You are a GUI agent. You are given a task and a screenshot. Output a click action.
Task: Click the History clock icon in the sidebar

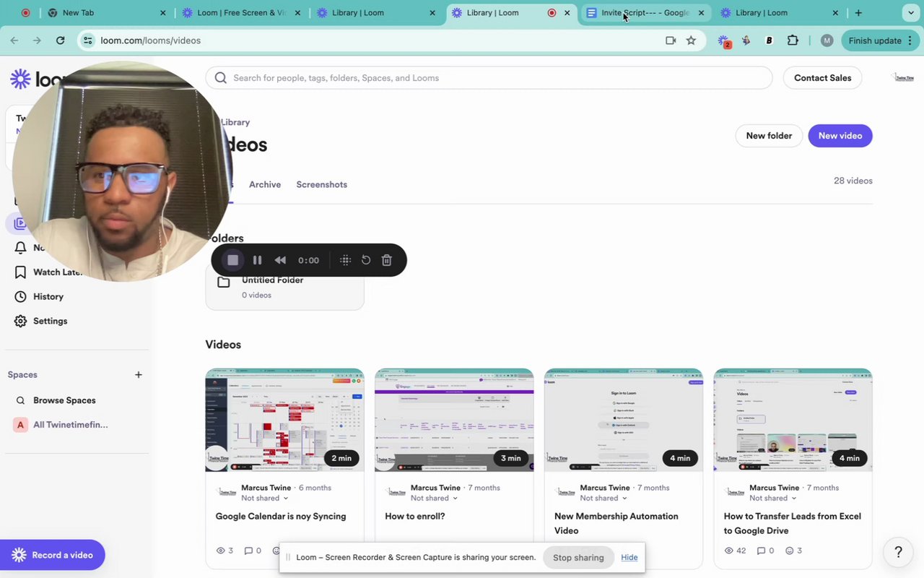point(20,296)
